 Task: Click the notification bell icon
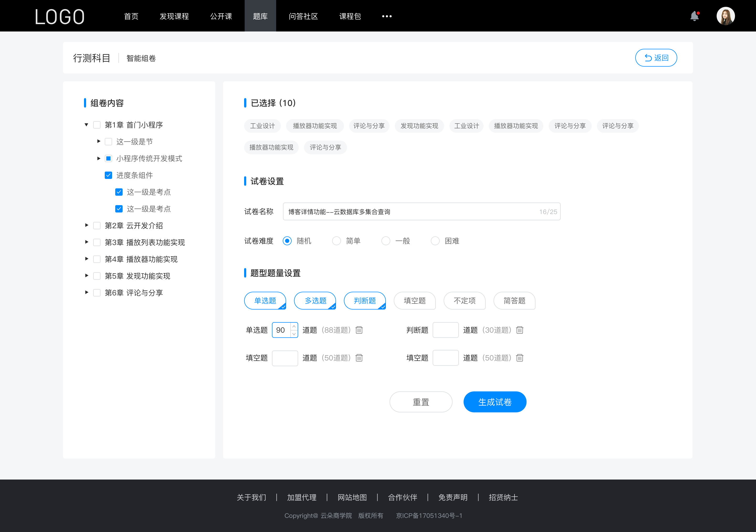click(696, 15)
